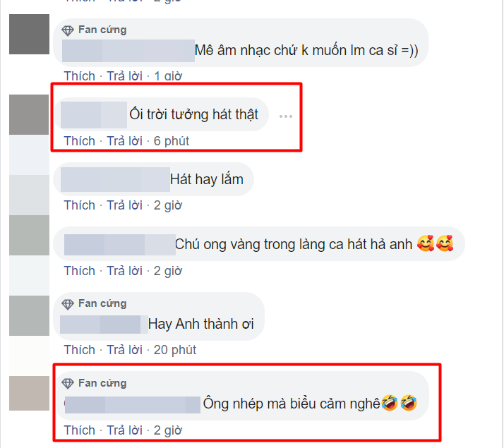This screenshot has height=448, width=504.
Task: Click Thích under 'Ông nhép mà biểu cảm nghê'
Action: tap(79, 430)
